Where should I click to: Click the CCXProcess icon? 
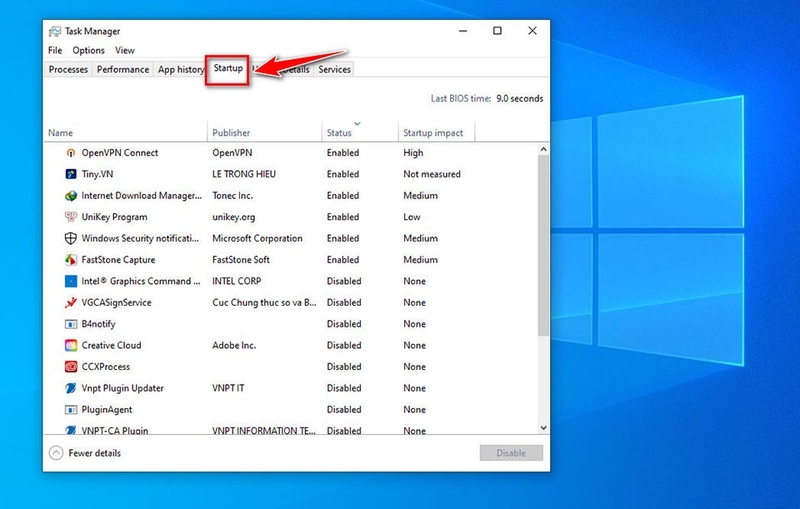pos(71,367)
